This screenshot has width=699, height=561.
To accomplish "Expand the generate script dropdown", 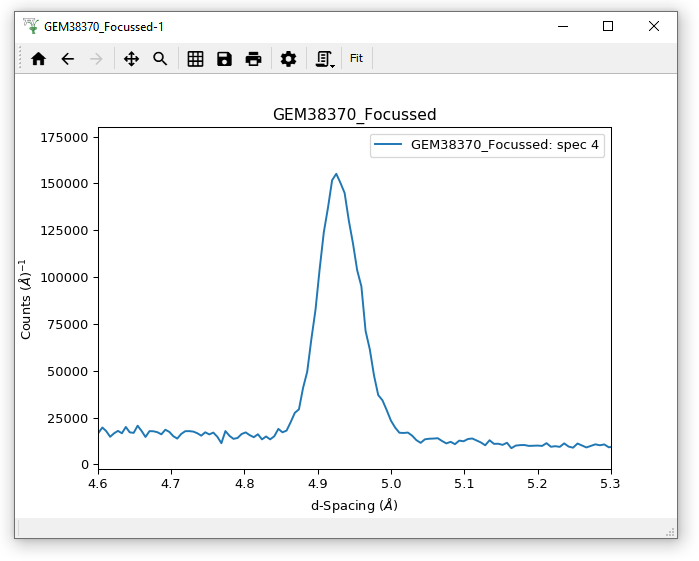I will 325,59.
